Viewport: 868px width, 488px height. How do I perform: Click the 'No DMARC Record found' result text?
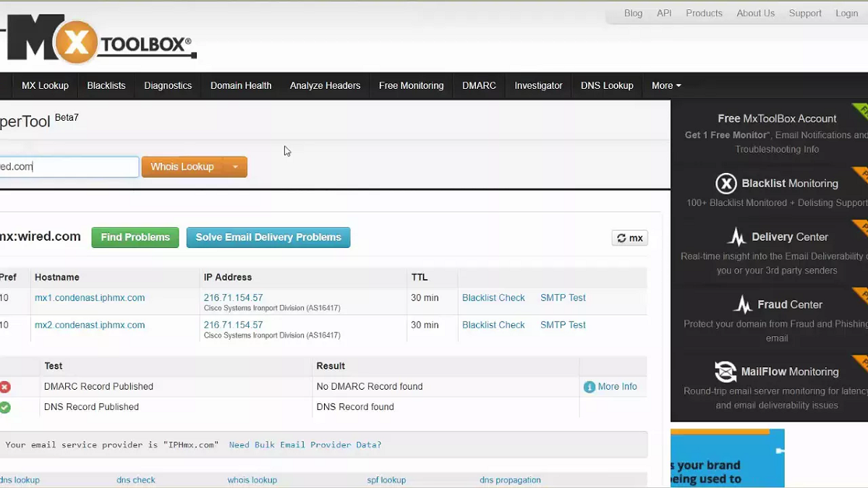click(x=370, y=387)
